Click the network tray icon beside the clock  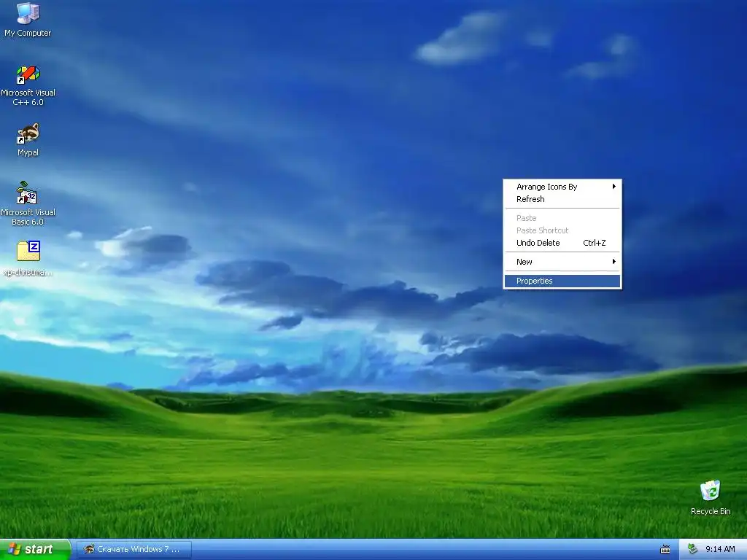[692, 549]
